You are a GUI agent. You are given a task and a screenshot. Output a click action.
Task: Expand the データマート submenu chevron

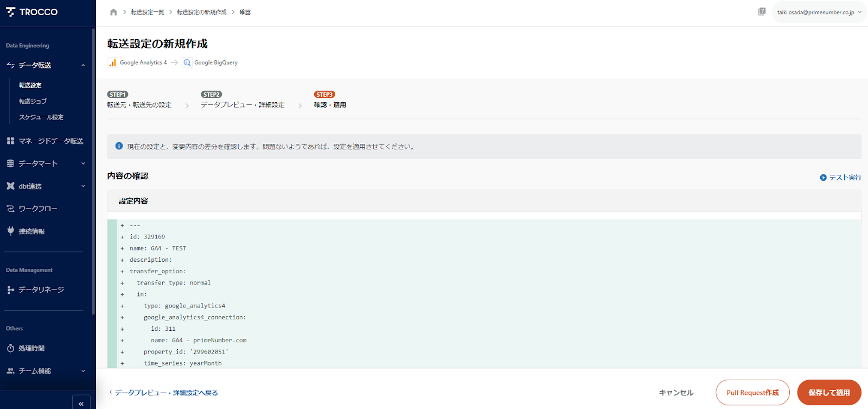pyautogui.click(x=83, y=163)
